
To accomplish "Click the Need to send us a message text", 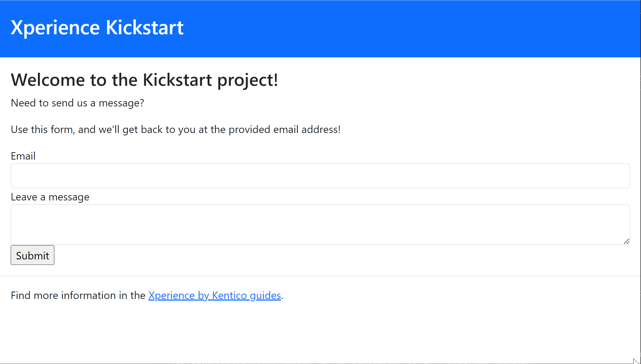I will (77, 103).
